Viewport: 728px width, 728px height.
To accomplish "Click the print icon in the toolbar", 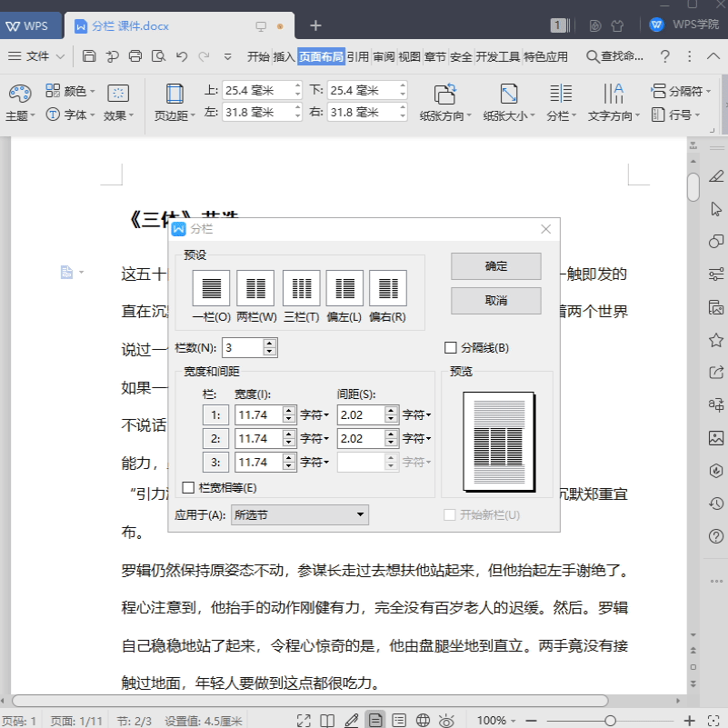I will (x=135, y=56).
